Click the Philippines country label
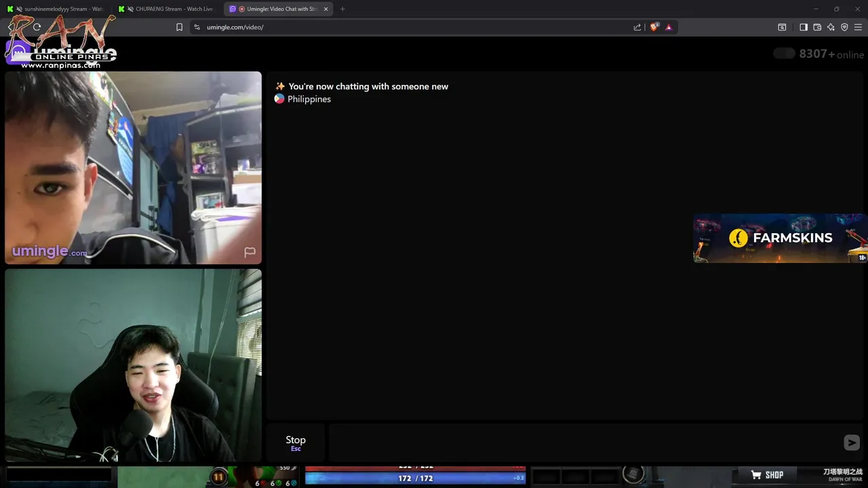 [309, 99]
